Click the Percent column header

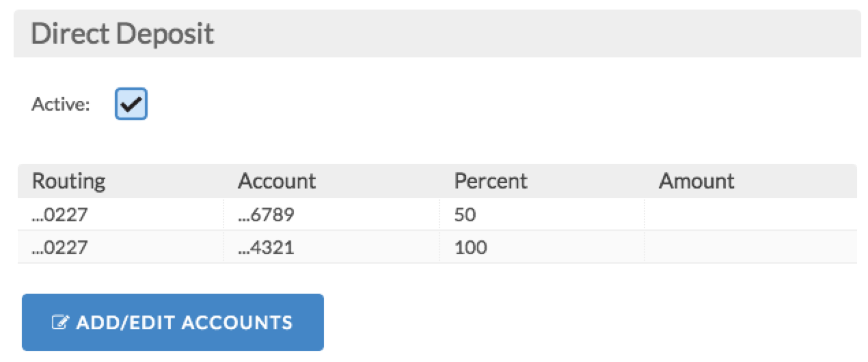[x=491, y=181]
